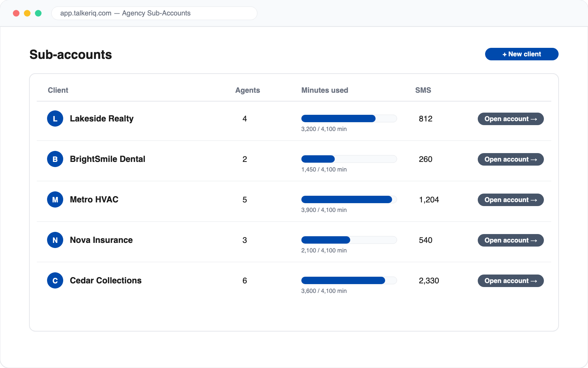Click BrightSmile Dental minutes usage bar
The image size is (588, 368).
click(x=349, y=159)
